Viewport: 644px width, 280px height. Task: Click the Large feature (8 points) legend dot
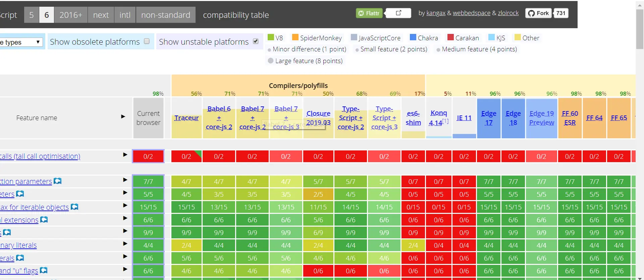271,61
